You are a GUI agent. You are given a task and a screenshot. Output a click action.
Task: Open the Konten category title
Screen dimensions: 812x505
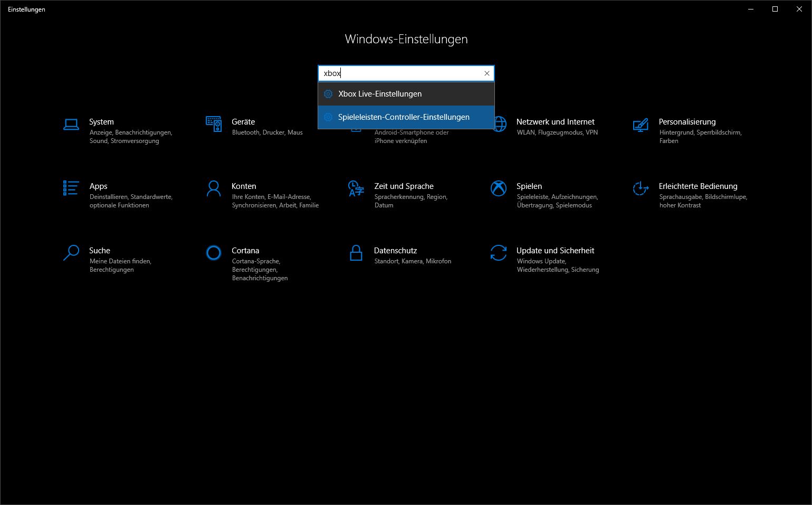(x=244, y=186)
